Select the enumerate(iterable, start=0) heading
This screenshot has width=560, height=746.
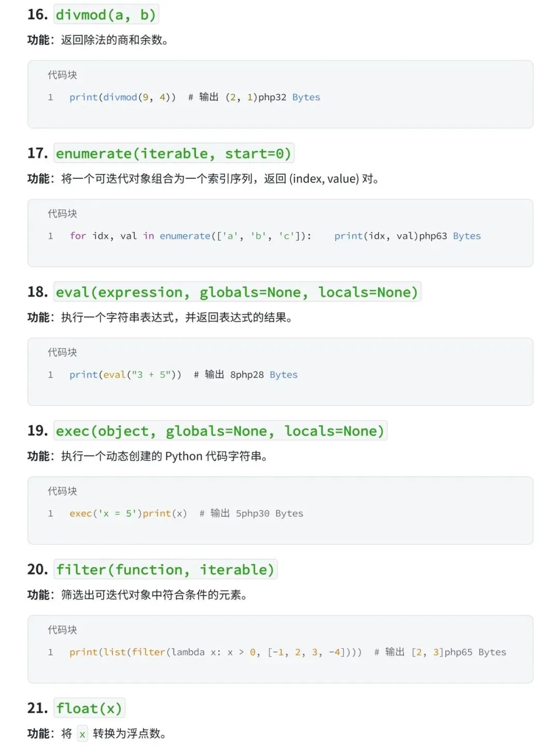click(x=174, y=153)
